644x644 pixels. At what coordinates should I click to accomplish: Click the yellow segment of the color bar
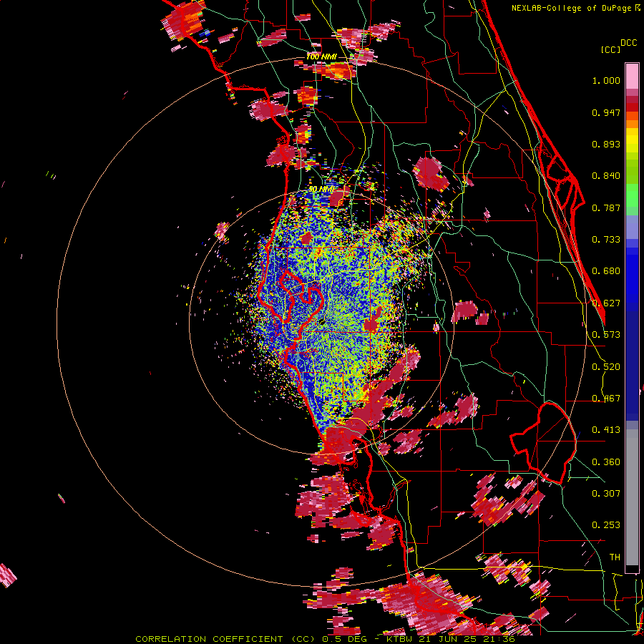coord(632,140)
